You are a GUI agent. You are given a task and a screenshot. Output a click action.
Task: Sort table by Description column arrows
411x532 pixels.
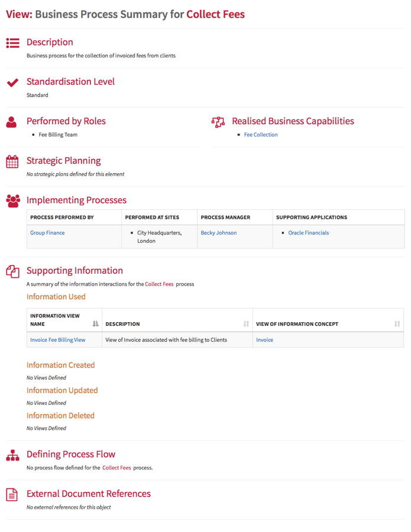point(246,324)
